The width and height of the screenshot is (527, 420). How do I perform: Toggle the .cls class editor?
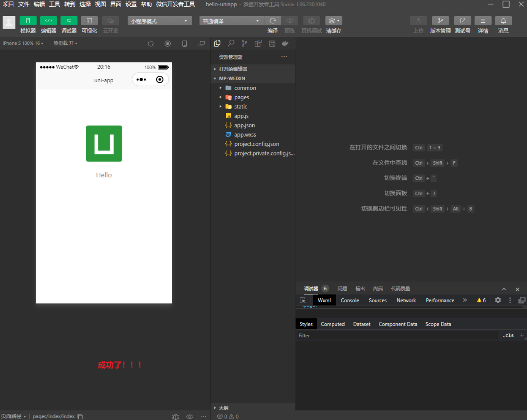point(508,335)
